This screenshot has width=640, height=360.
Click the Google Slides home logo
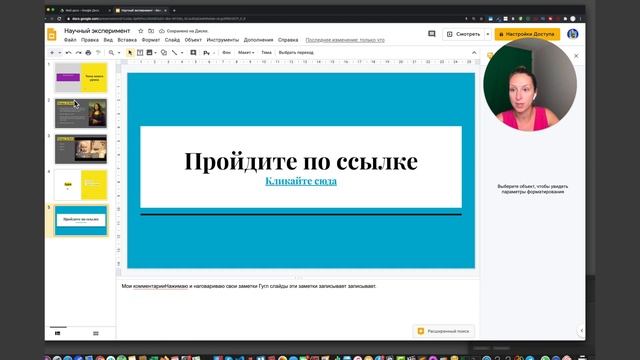click(52, 35)
